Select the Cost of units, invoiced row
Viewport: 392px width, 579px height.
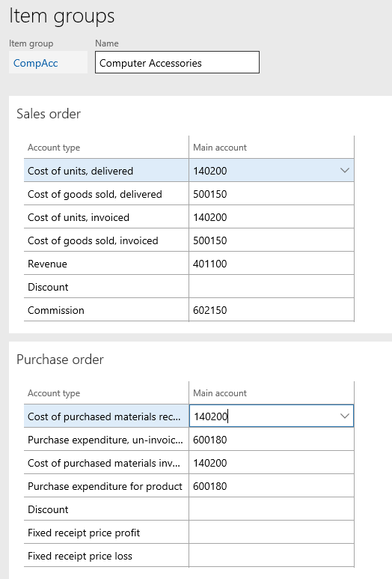tap(189, 217)
